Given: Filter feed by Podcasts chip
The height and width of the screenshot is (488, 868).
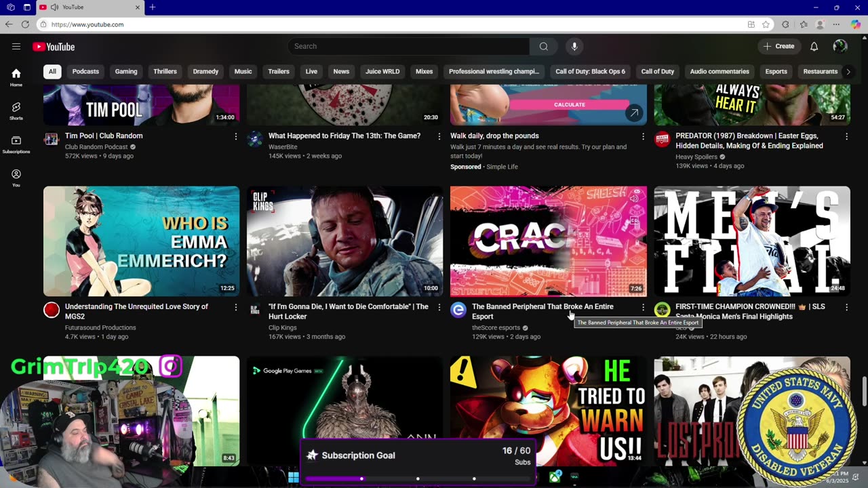Looking at the screenshot, I should tap(85, 71).
